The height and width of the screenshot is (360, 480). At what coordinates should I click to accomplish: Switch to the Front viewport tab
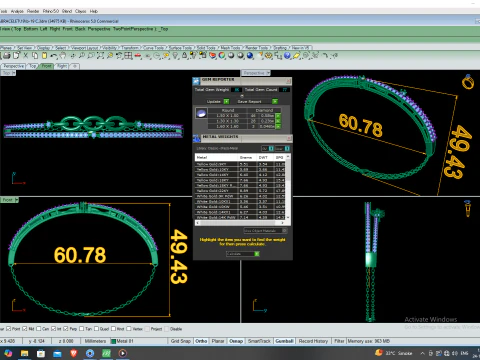(47, 66)
